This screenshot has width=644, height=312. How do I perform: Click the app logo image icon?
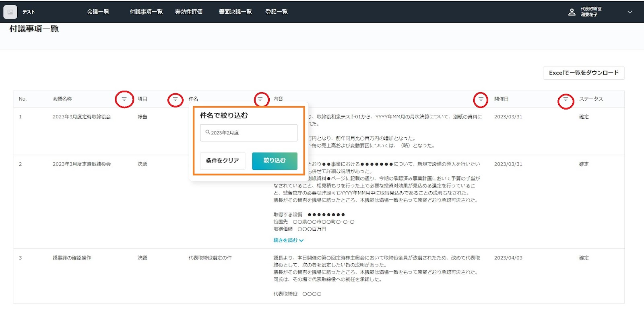point(10,12)
